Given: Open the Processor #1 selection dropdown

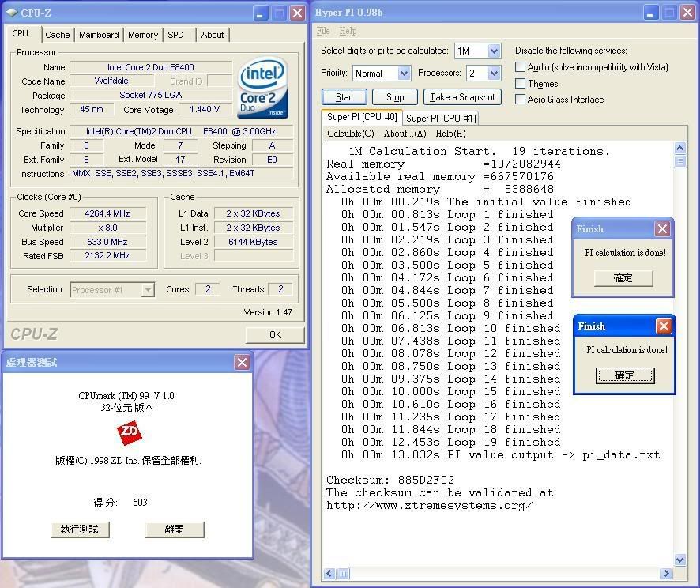Looking at the screenshot, I should tap(148, 290).
